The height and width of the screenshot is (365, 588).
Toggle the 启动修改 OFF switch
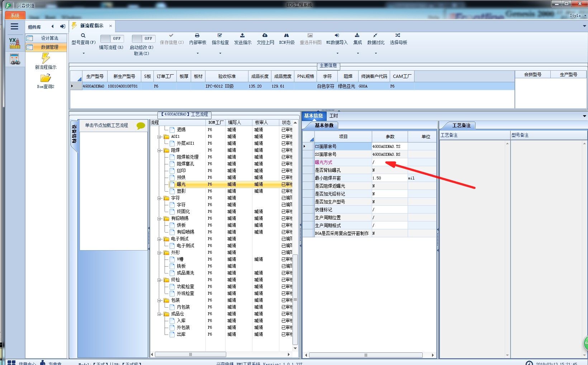pos(143,38)
